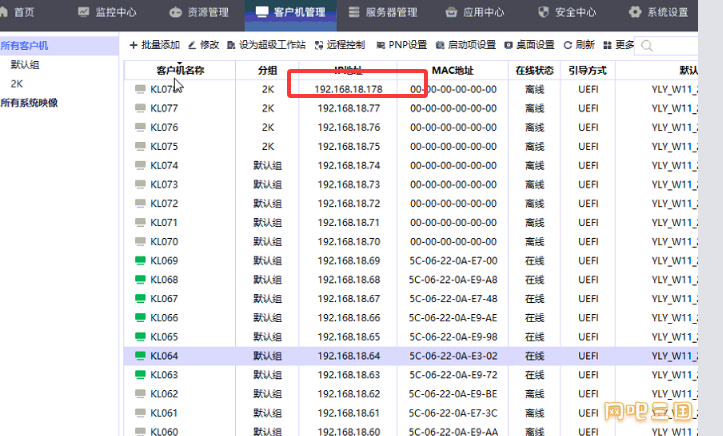
Task: Click the KL061 offline client icon
Action: (140, 412)
